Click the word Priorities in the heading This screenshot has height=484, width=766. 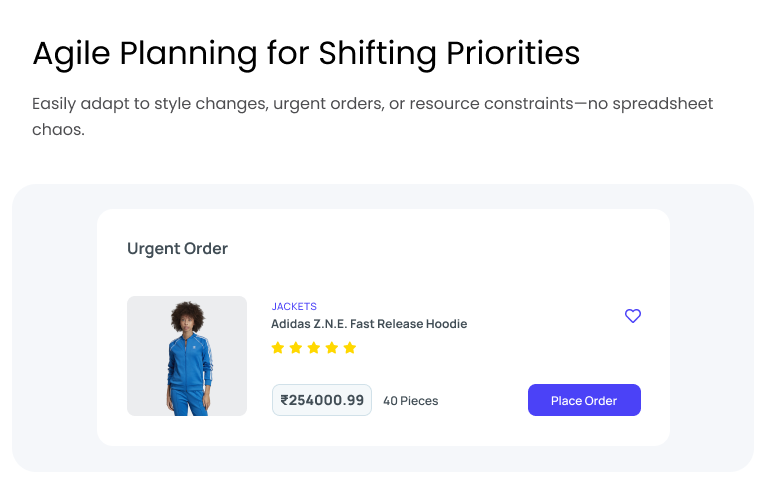point(514,53)
